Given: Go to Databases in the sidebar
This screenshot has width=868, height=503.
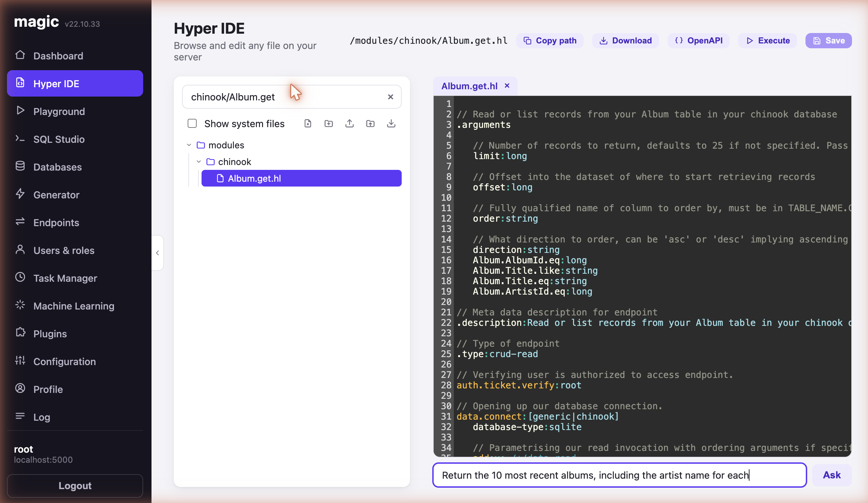Looking at the screenshot, I should (x=75, y=167).
